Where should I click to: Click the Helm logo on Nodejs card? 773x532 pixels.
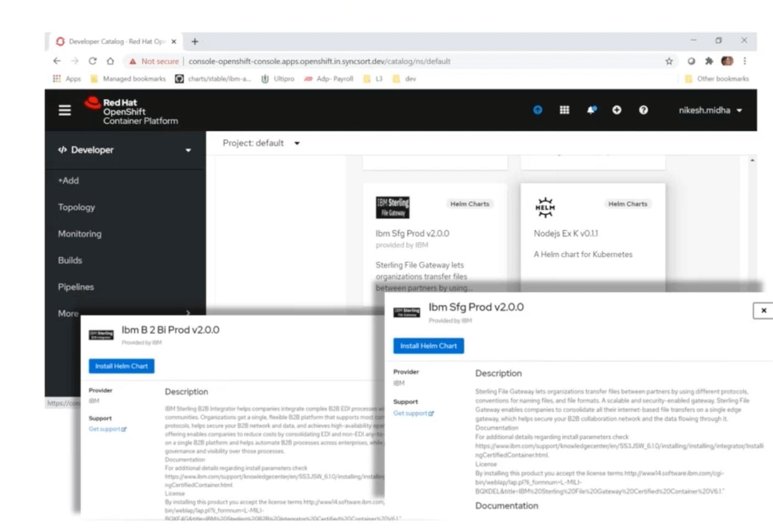point(545,207)
